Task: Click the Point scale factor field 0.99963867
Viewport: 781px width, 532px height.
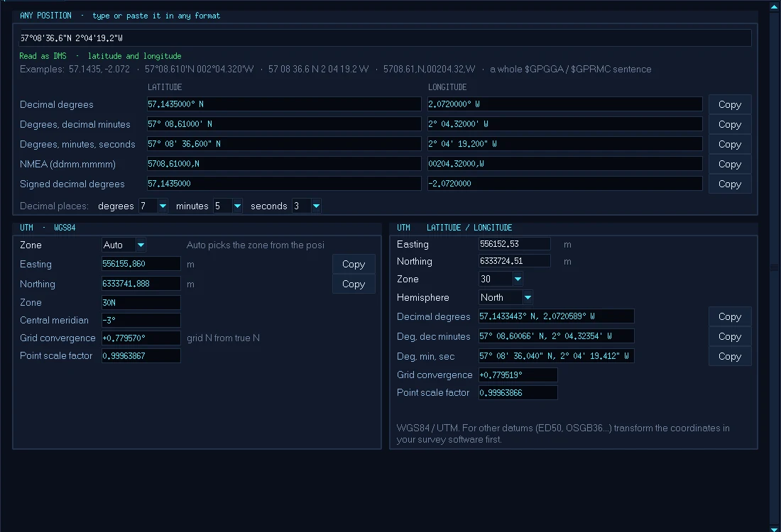Action: (141, 356)
